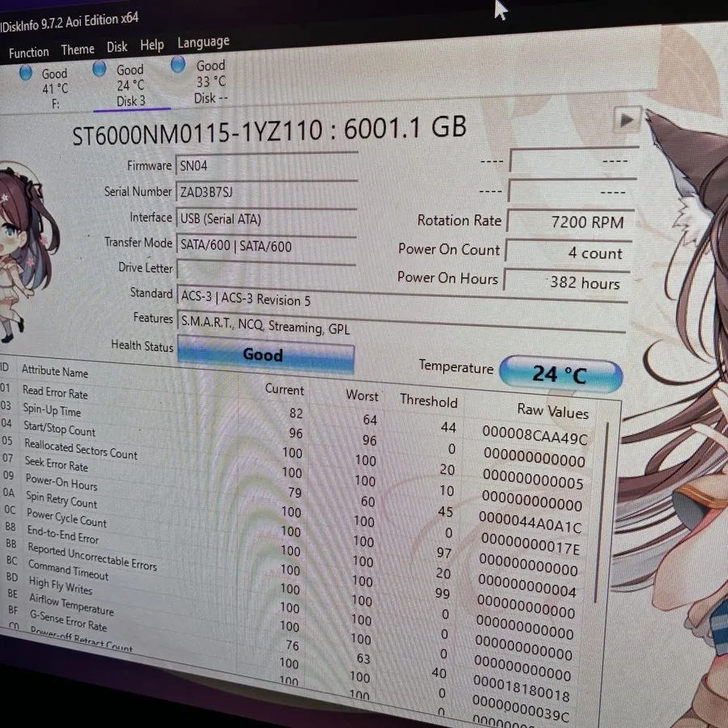Click the Power On Count value 4 count
This screenshot has width=728, height=728.
[569, 252]
